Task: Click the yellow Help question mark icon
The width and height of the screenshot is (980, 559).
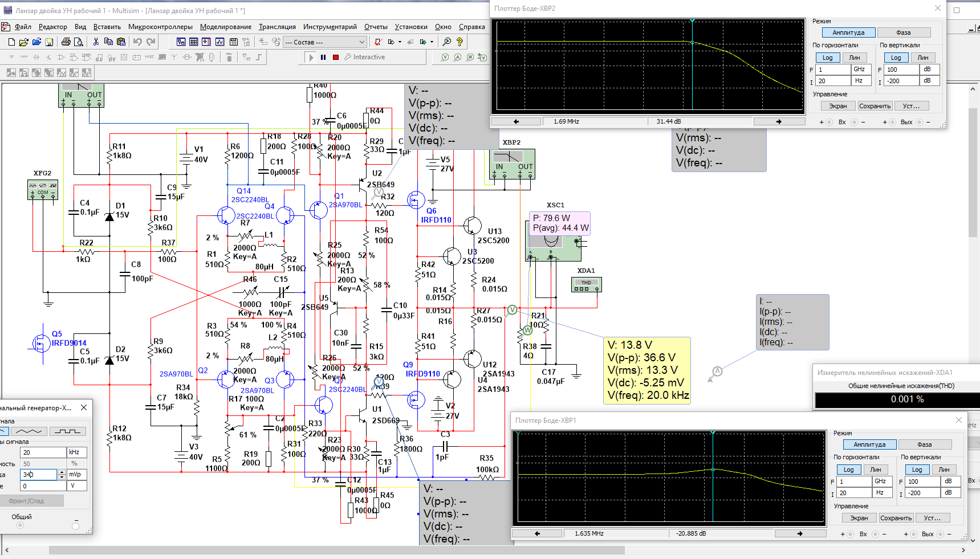Action: pos(459,42)
